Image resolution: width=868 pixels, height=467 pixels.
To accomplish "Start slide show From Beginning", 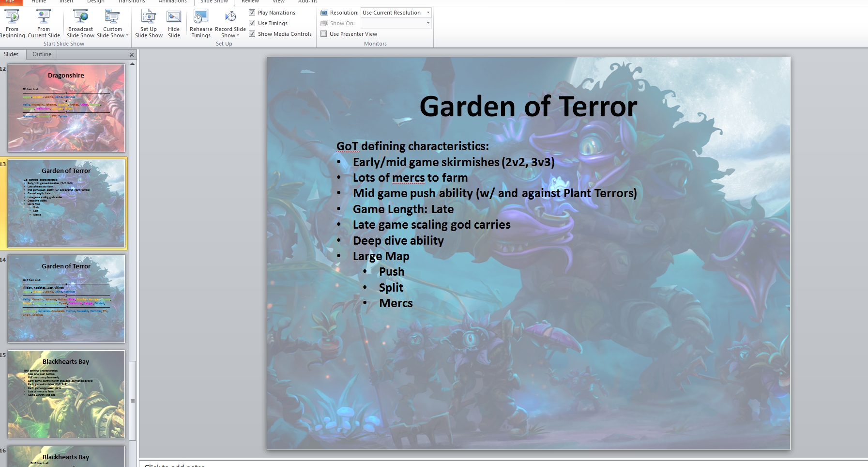I will (x=12, y=24).
